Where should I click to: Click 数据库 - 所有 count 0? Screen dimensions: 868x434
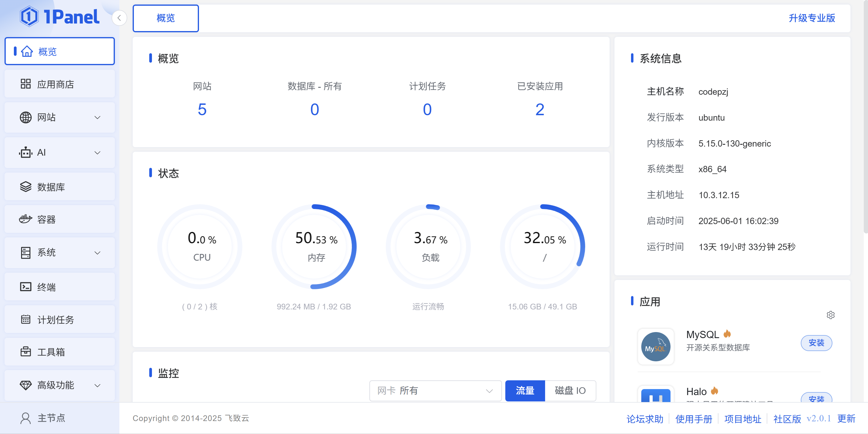(x=314, y=109)
